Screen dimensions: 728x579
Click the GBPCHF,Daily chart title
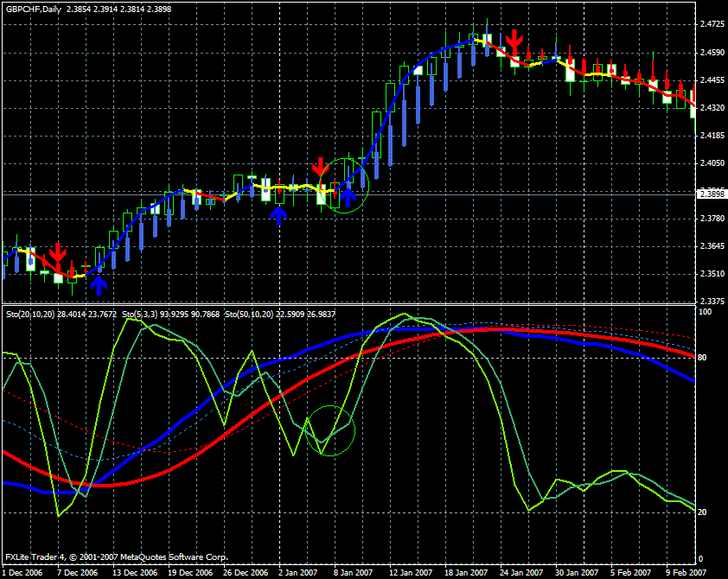tap(34, 9)
